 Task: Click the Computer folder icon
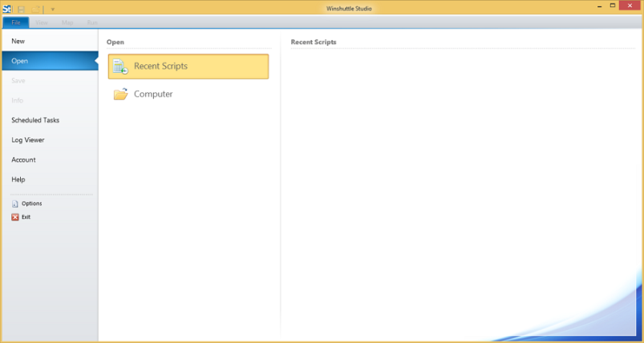120,95
